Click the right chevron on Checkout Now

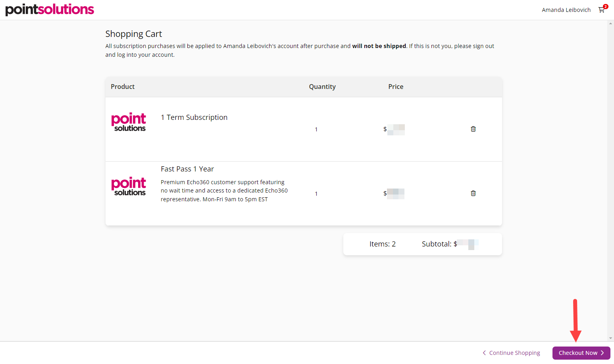point(602,353)
